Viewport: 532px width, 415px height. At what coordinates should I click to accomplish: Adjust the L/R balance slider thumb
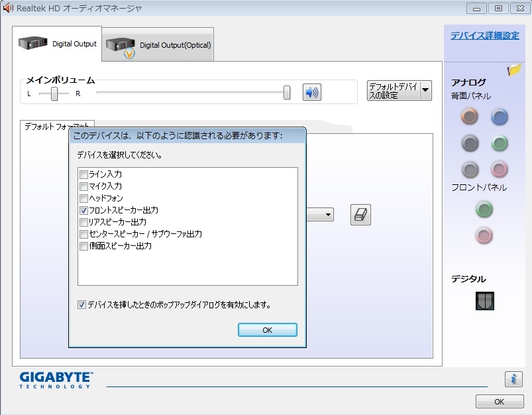pos(54,93)
